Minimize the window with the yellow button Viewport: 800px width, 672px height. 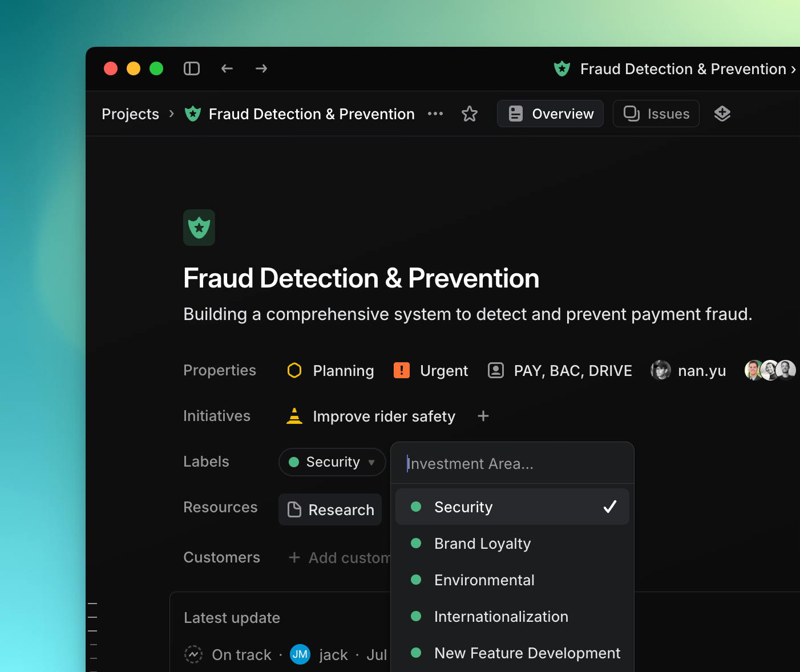coord(134,68)
